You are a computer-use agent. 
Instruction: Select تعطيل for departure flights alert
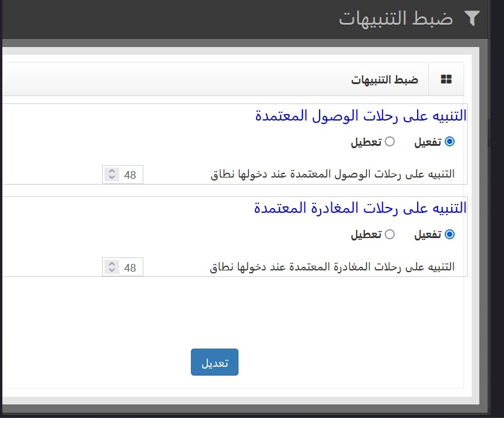coord(389,235)
